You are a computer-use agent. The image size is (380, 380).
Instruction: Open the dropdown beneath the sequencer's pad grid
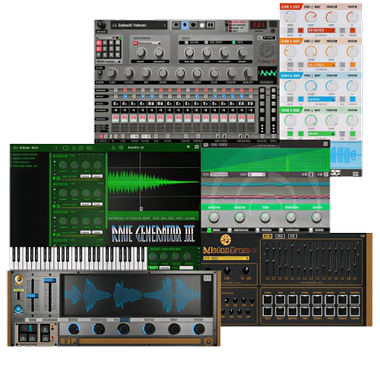pos(108,62)
